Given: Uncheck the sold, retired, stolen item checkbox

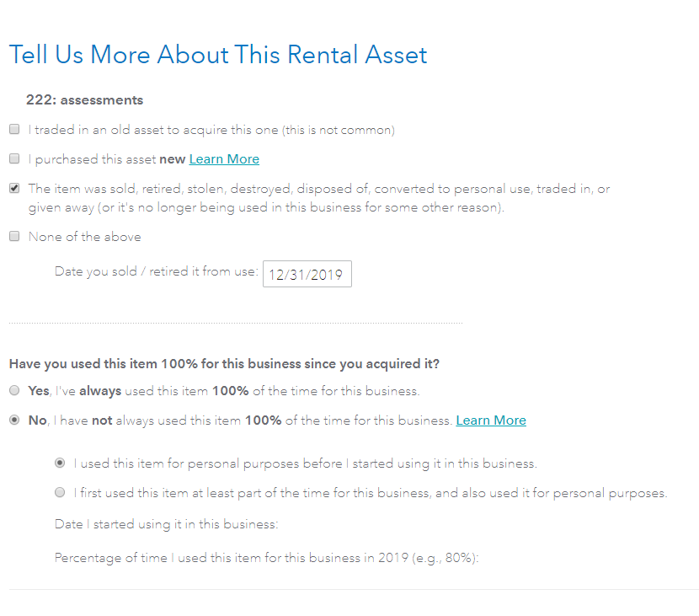Looking at the screenshot, I should [x=14, y=188].
